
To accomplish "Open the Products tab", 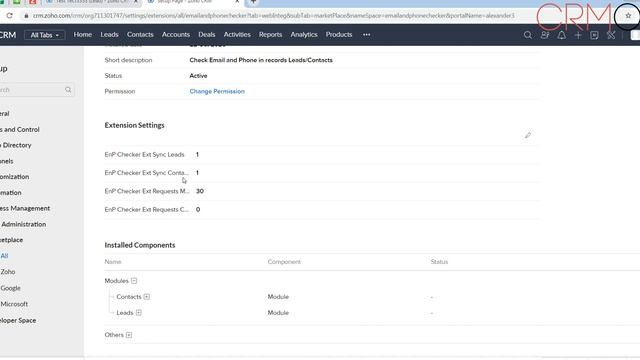I will pos(339,35).
